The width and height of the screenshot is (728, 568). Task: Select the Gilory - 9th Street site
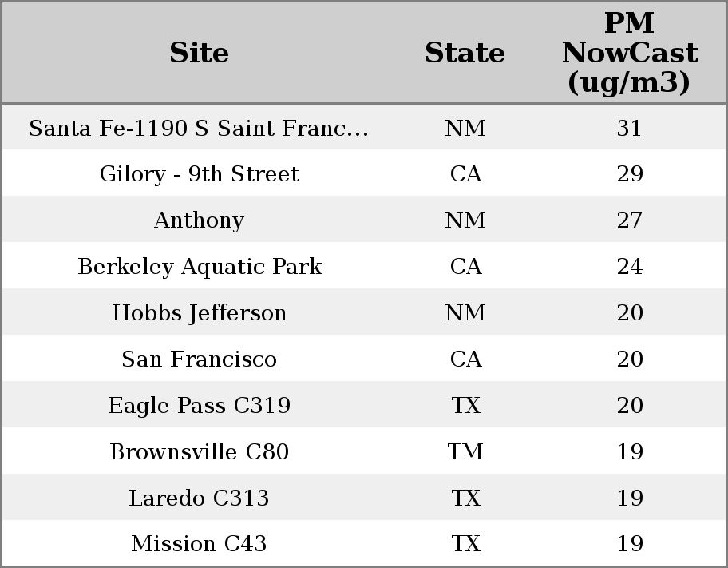(199, 174)
